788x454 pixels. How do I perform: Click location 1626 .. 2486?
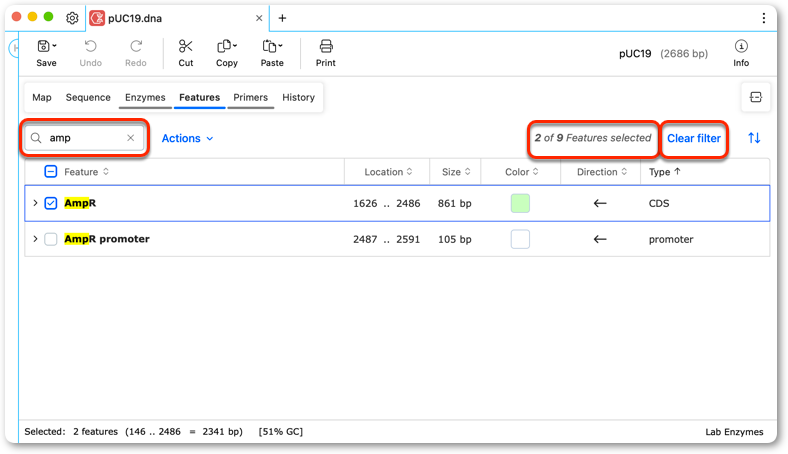point(386,203)
